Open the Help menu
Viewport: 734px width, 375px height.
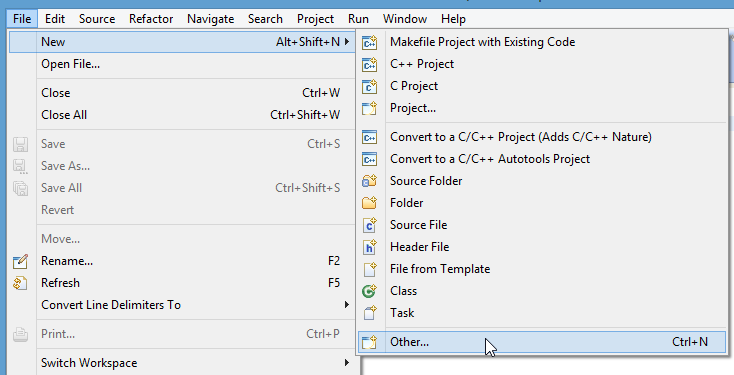tap(453, 19)
